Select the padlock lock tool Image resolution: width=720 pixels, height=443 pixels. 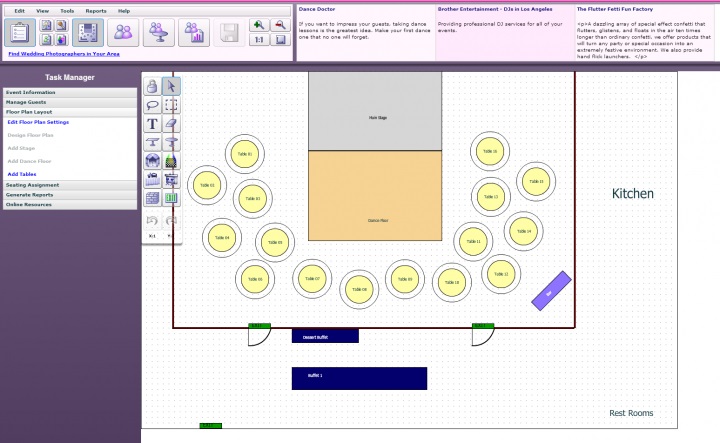[x=152, y=86]
